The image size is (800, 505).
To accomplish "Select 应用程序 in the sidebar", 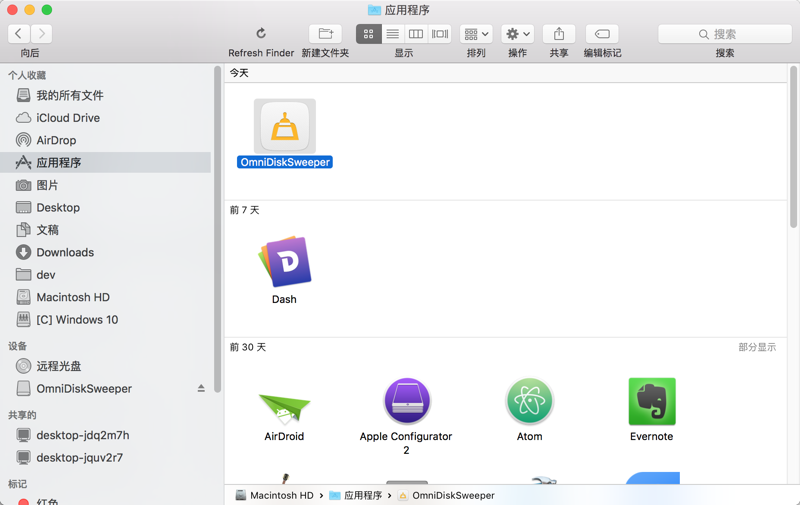I will click(106, 163).
